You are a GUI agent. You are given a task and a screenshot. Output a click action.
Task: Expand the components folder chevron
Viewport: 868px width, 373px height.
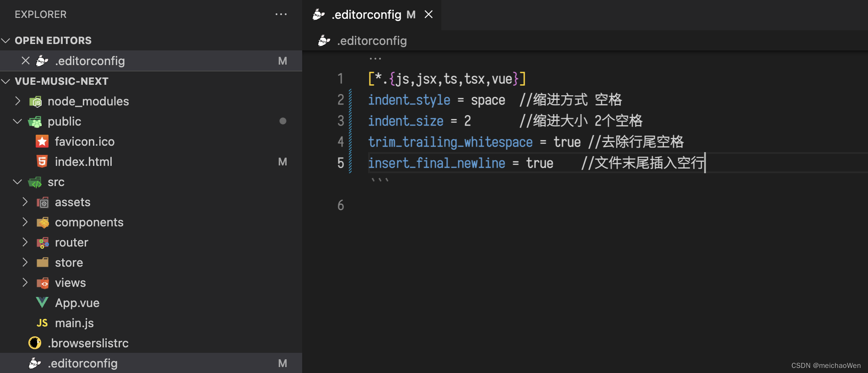pos(25,222)
